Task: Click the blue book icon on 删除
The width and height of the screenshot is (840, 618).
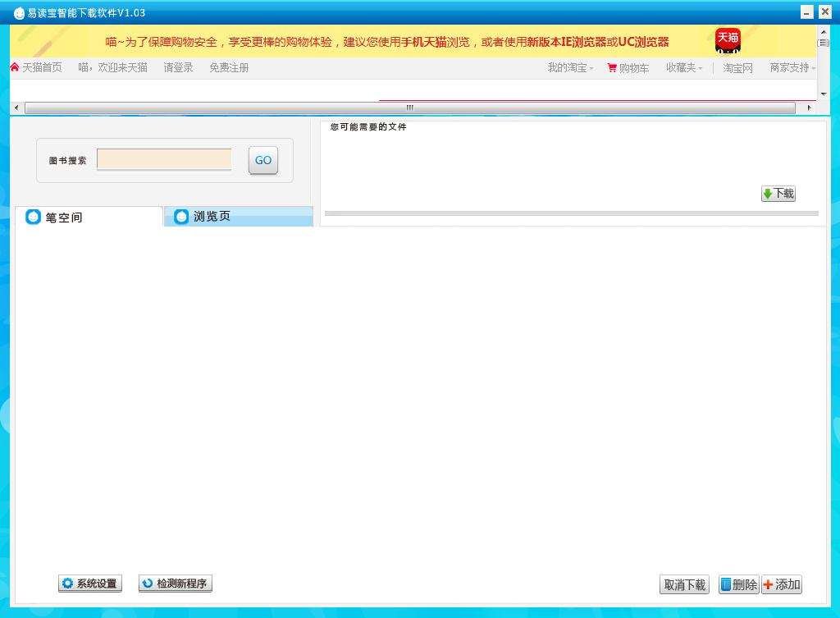Action: [726, 584]
